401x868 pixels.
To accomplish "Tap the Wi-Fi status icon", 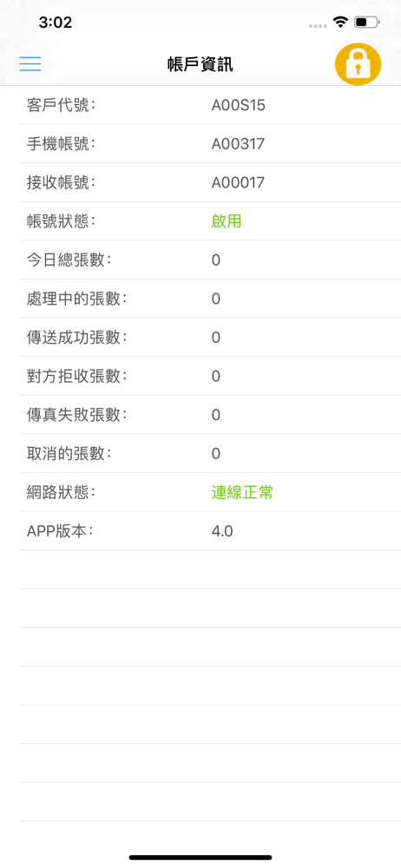I will [339, 23].
